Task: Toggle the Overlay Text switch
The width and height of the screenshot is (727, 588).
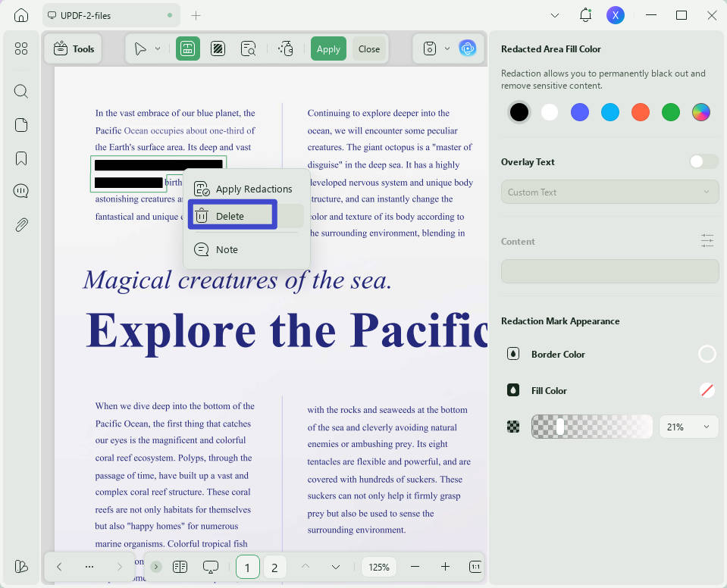Action: pyautogui.click(x=703, y=161)
